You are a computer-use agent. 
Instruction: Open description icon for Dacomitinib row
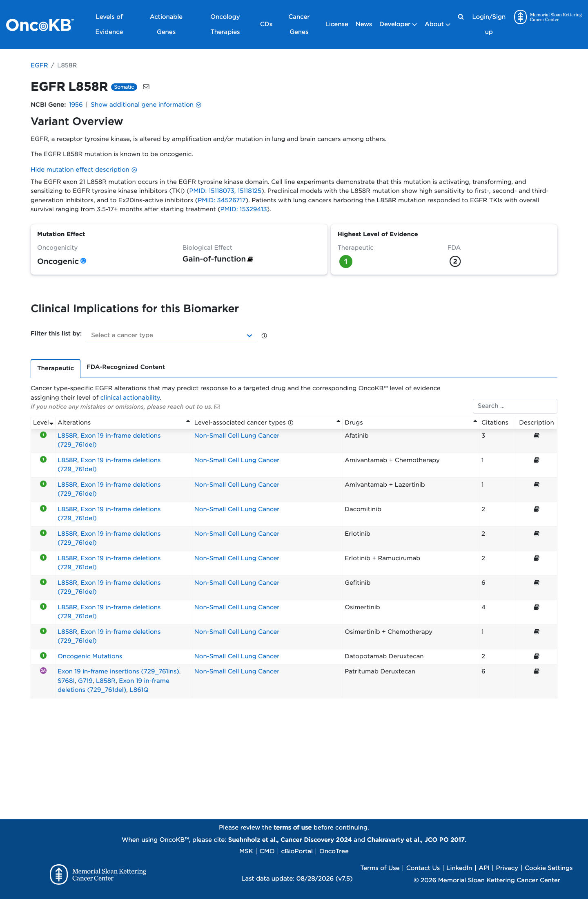pos(537,509)
